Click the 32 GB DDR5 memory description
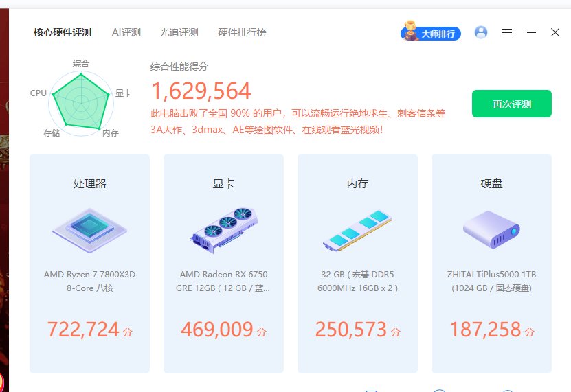Viewport: 571px width, 392px height. click(357, 281)
